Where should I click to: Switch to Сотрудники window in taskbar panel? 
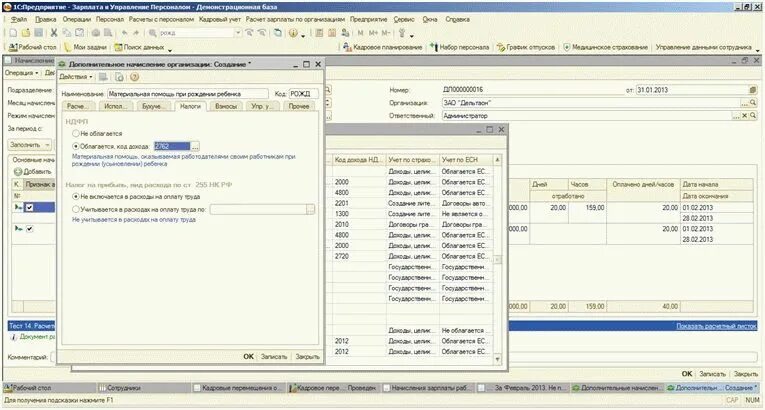(x=144, y=388)
